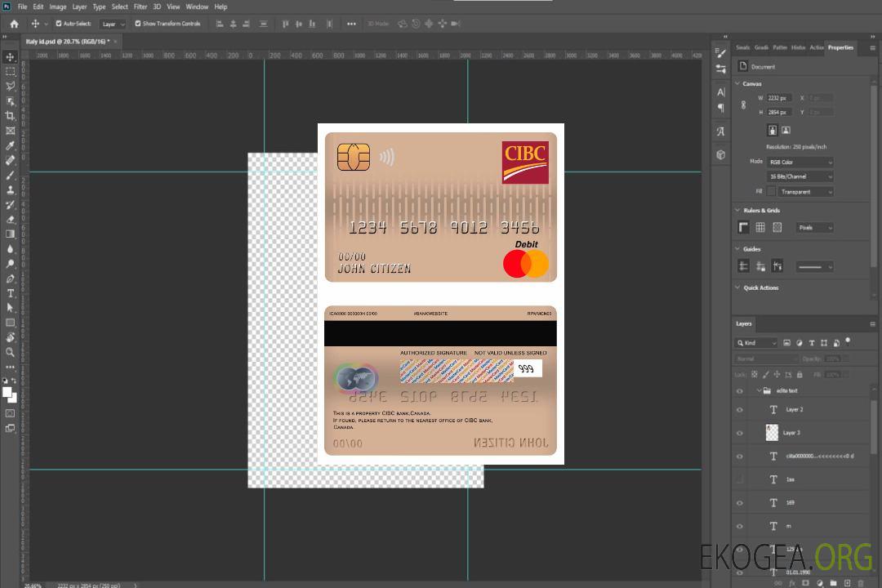
Task: Select the Blur tool
Action: 10,249
